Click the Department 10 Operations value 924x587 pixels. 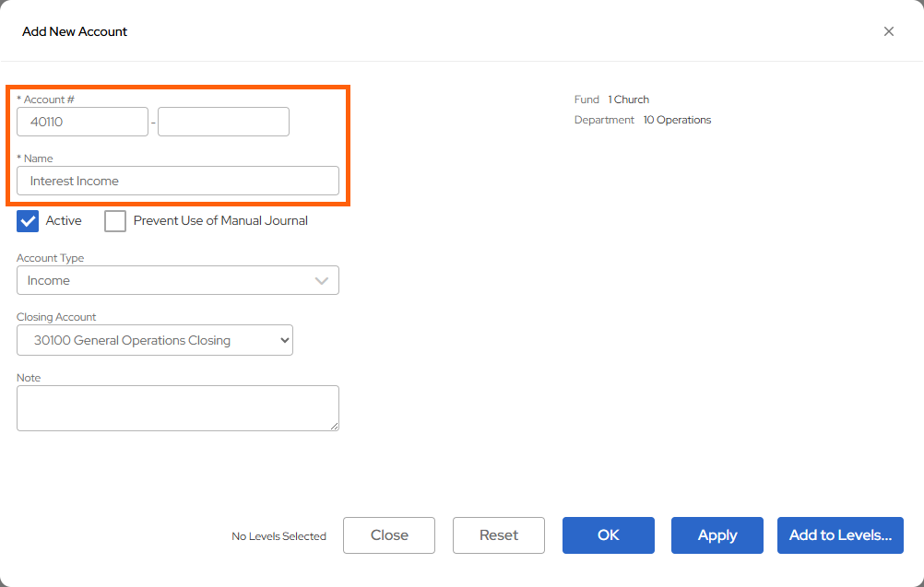[x=677, y=119]
